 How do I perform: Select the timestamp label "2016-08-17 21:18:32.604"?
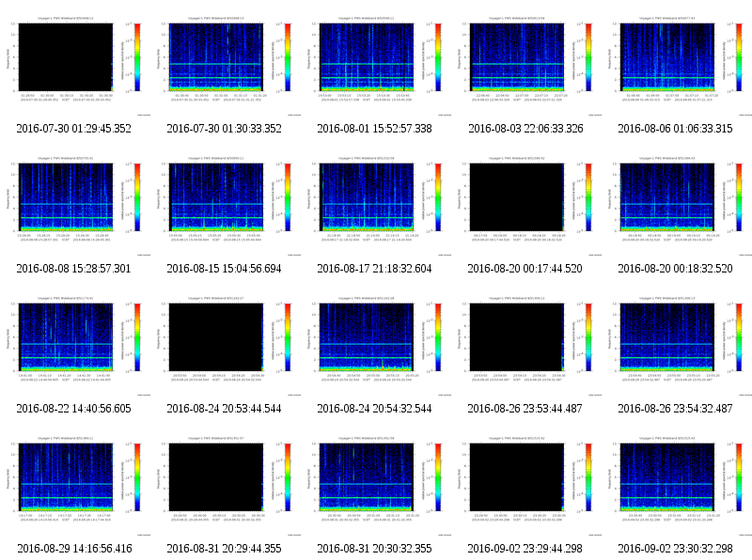point(374,269)
